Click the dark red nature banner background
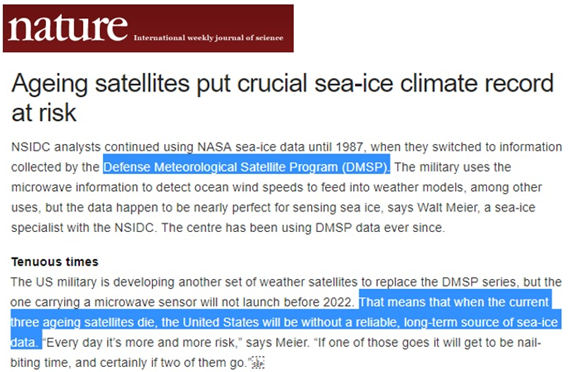The height and width of the screenshot is (372, 568). coord(148,28)
